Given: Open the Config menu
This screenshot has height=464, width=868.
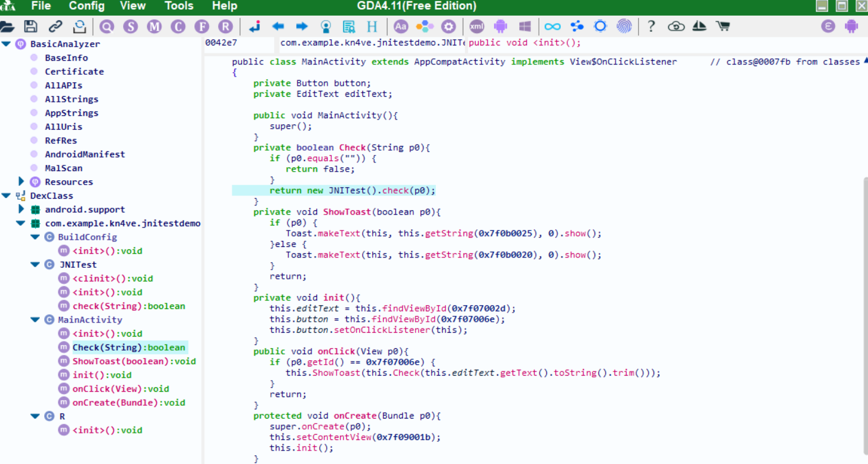Looking at the screenshot, I should coord(86,6).
